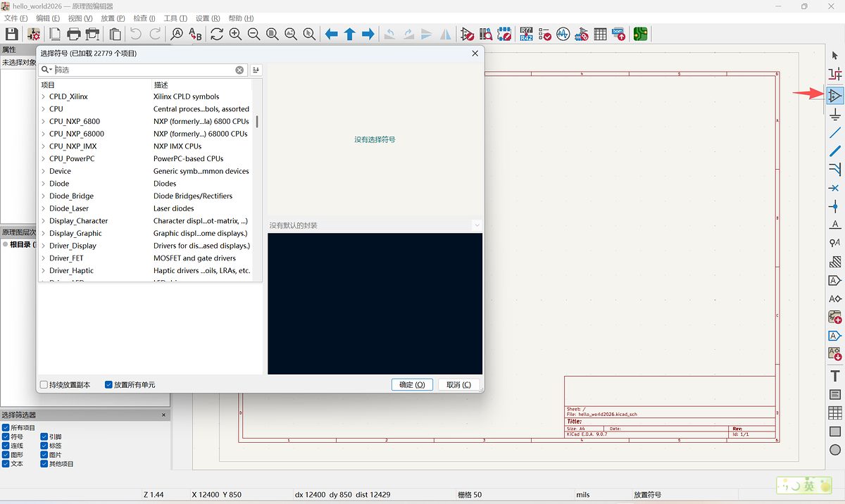Viewport: 845px width, 504px height.
Task: Open the 视图 (V) menu
Action: [x=80, y=18]
